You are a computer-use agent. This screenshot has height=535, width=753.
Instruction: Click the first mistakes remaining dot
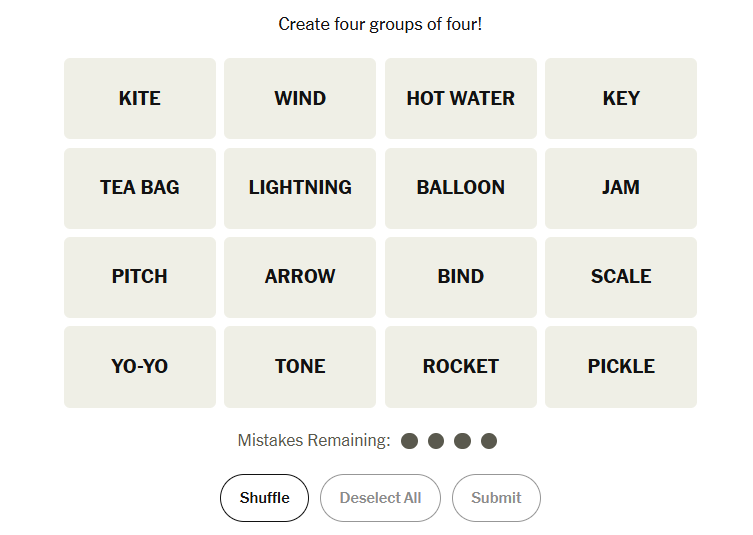coord(409,441)
